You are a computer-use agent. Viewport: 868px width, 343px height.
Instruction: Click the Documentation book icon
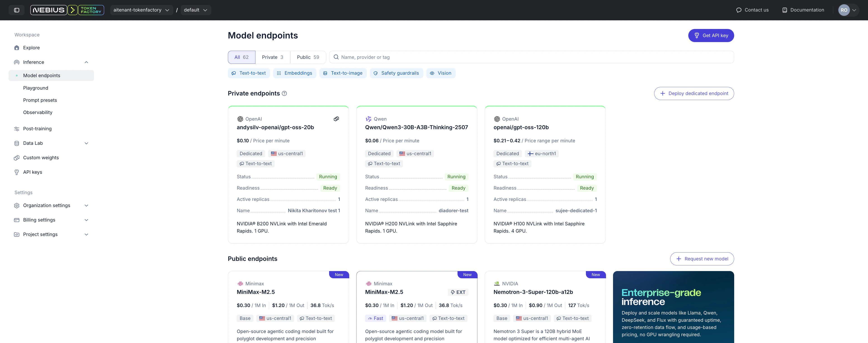[784, 10]
